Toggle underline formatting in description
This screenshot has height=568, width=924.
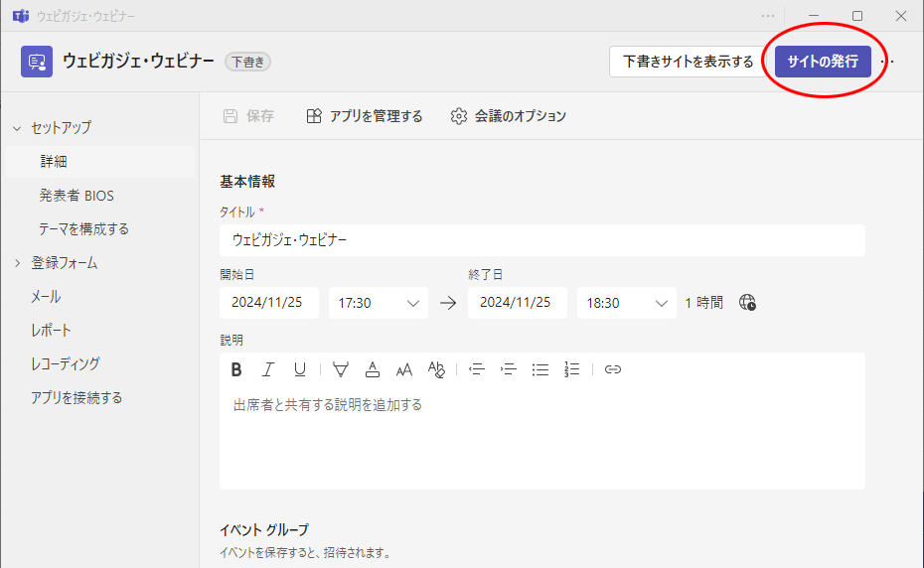pos(299,369)
